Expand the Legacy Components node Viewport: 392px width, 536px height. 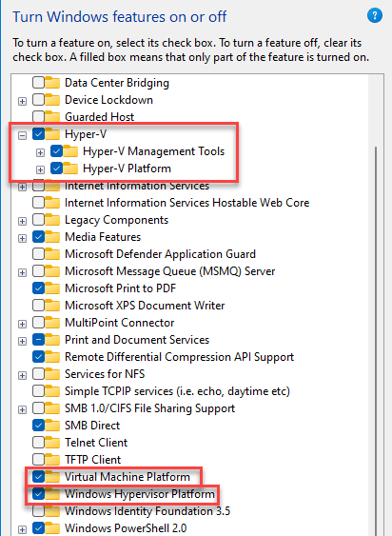[22, 221]
